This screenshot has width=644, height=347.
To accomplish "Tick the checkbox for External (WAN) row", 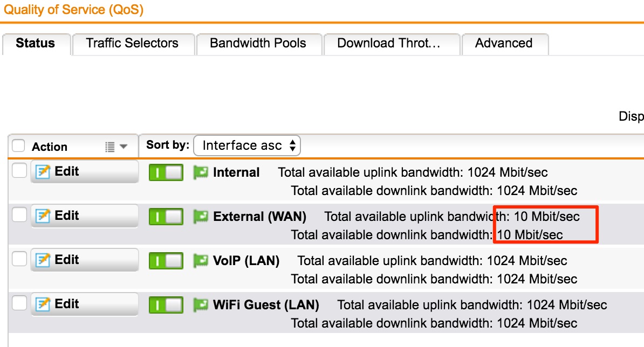I will pyautogui.click(x=19, y=214).
